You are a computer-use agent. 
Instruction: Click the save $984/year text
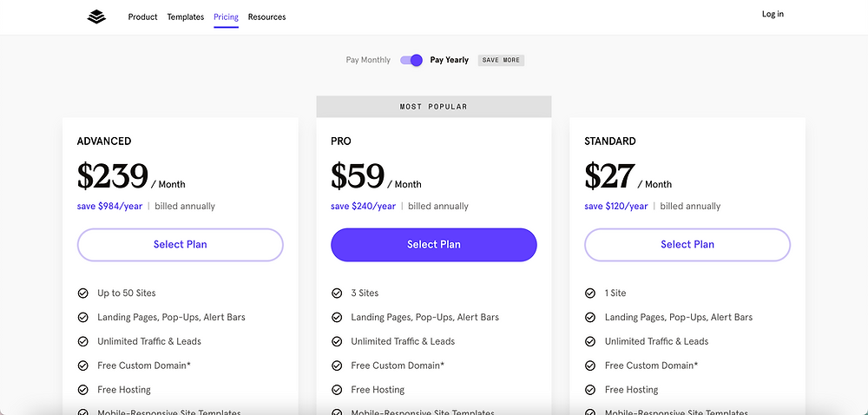click(109, 207)
